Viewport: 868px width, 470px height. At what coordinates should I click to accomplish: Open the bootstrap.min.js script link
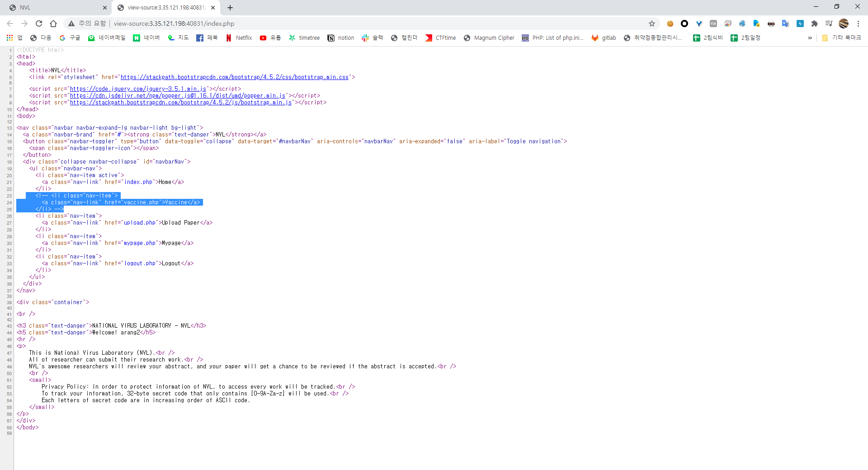point(180,103)
